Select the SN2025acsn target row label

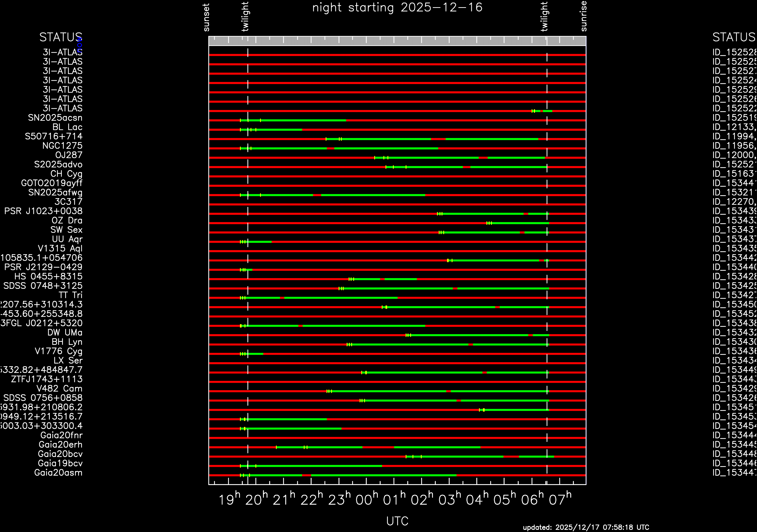pyautogui.click(x=55, y=118)
